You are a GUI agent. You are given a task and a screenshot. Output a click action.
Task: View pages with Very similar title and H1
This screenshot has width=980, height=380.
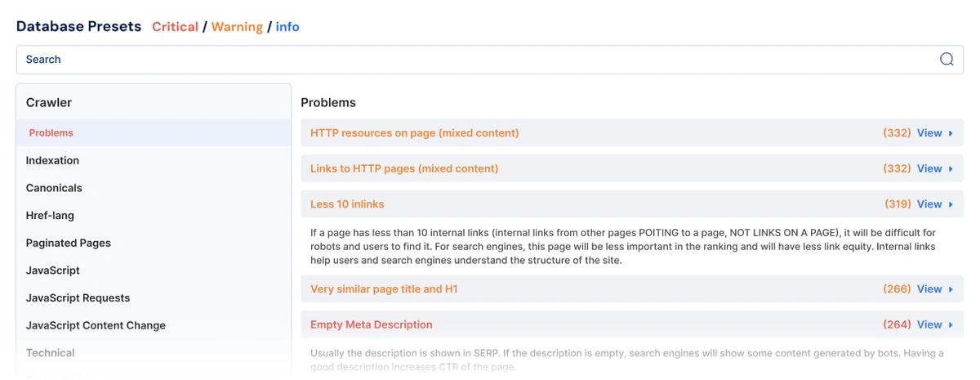click(x=929, y=288)
